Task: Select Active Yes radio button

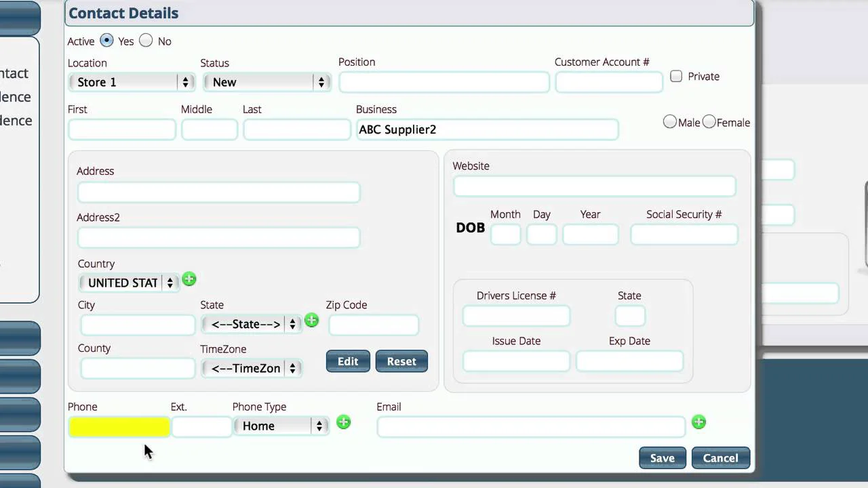Action: [x=106, y=41]
